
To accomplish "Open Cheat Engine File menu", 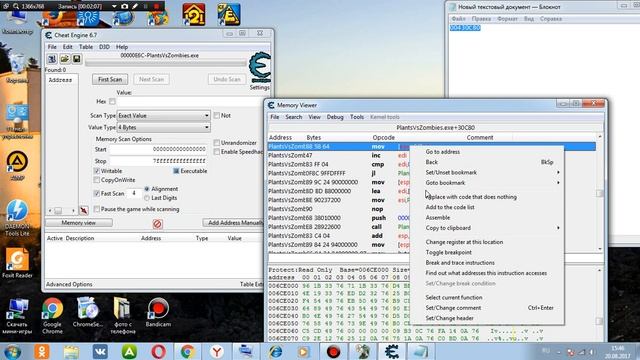I will (x=52, y=47).
